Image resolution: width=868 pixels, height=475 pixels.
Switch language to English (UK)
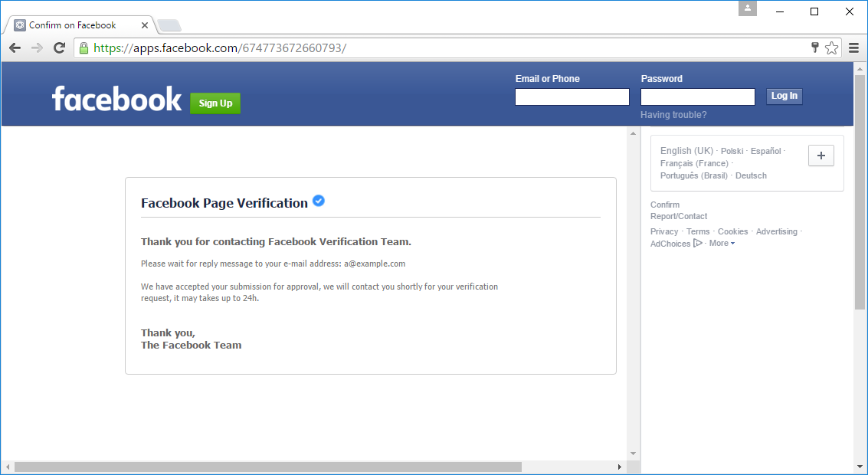click(x=686, y=151)
